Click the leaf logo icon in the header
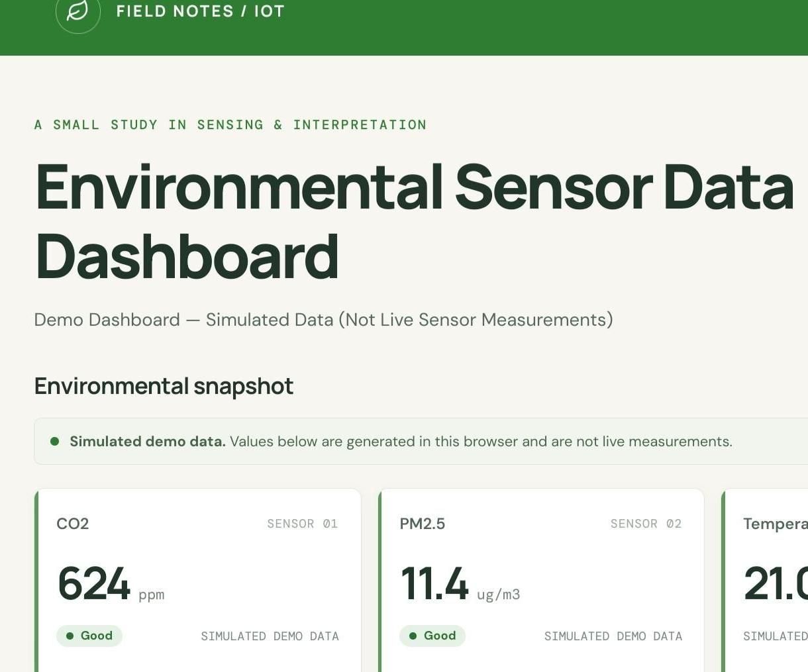The height and width of the screenshot is (672, 808). point(78,11)
